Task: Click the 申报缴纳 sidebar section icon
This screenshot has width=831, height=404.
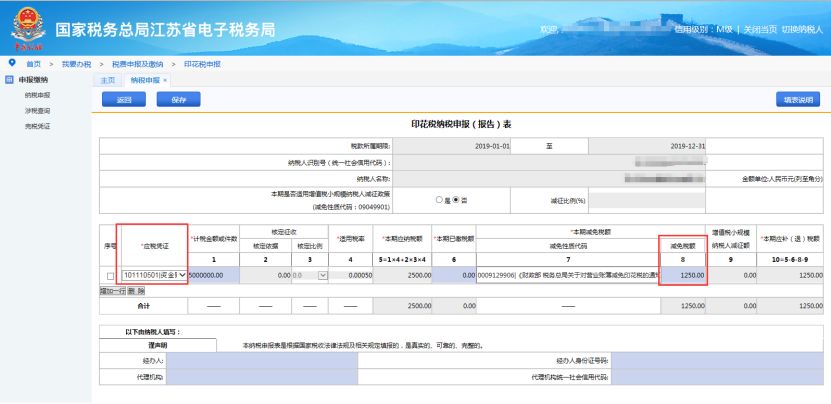Action: [9, 79]
